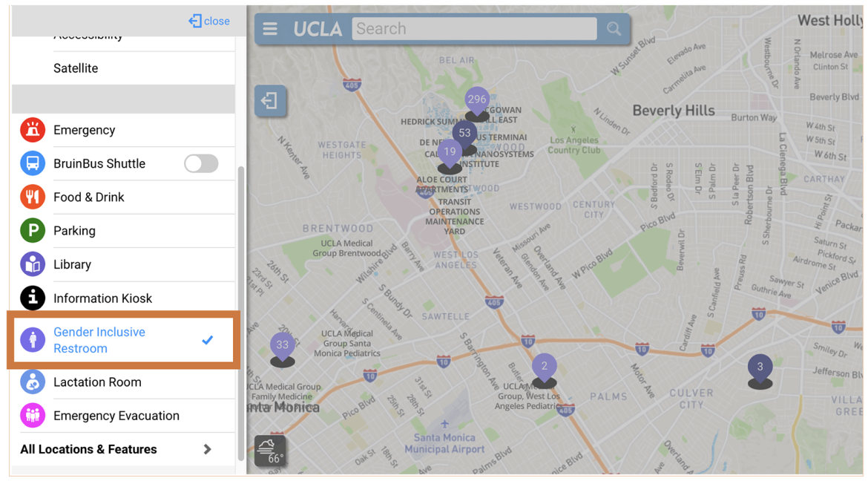Click the panel collapse icon on map
The height and width of the screenshot is (484, 868).
270,101
